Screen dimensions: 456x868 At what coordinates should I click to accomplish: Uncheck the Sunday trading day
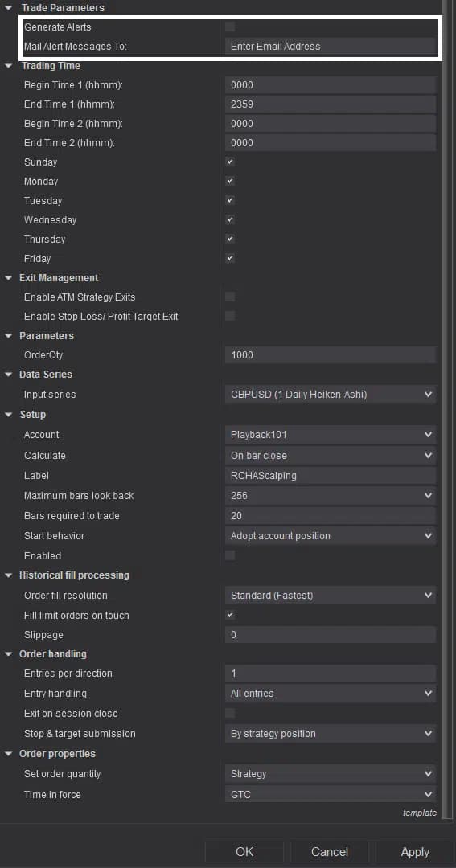(x=230, y=162)
